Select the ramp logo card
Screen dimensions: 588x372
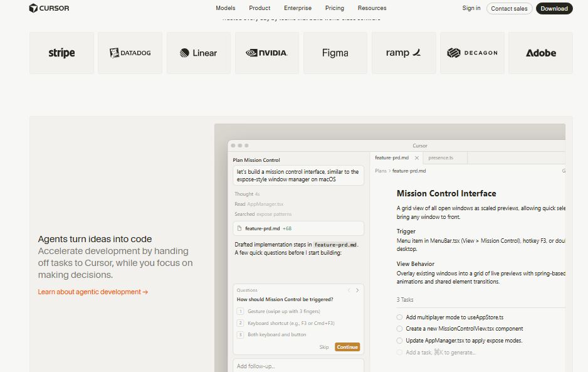(x=404, y=53)
